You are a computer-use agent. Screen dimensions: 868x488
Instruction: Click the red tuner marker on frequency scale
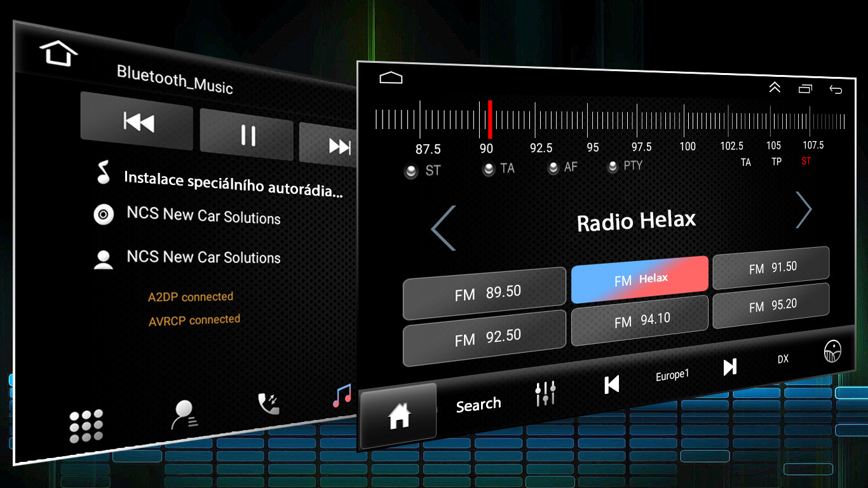coord(490,119)
